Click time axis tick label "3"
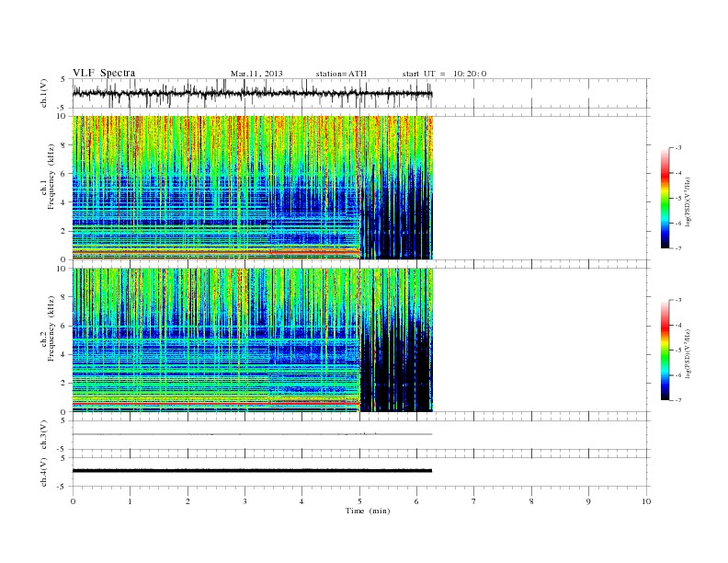The image size is (728, 563). [x=245, y=501]
